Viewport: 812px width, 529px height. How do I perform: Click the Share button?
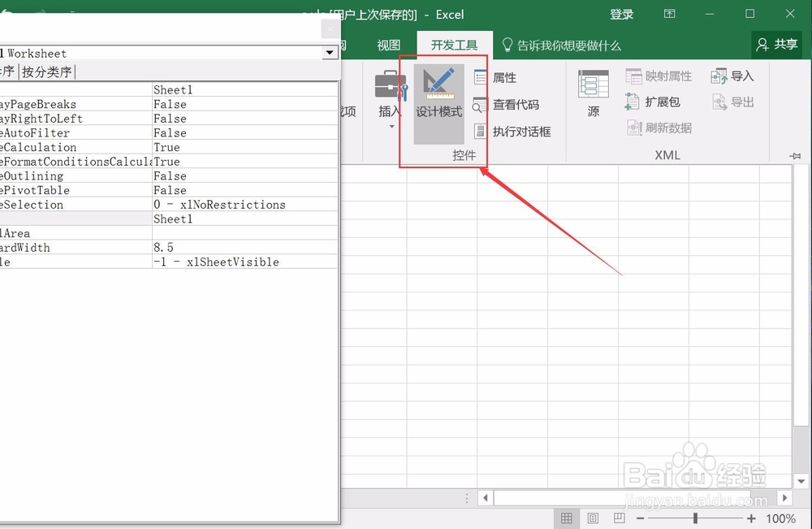click(x=776, y=45)
